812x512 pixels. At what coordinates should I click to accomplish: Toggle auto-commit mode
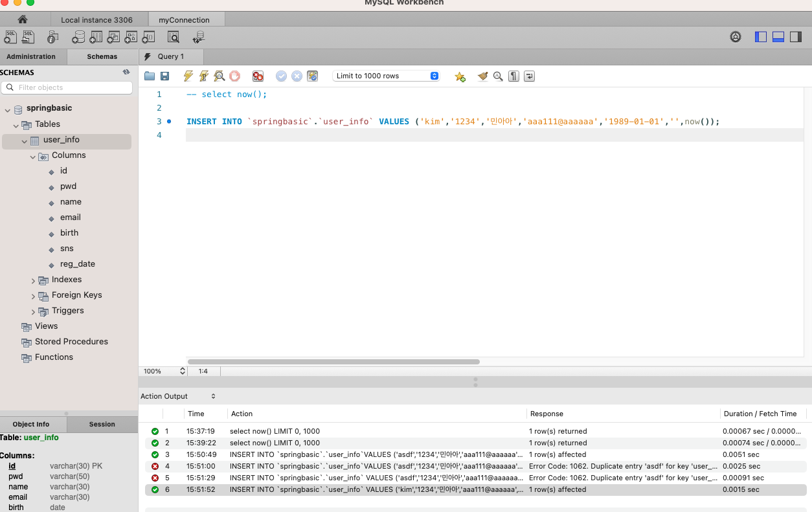(313, 76)
